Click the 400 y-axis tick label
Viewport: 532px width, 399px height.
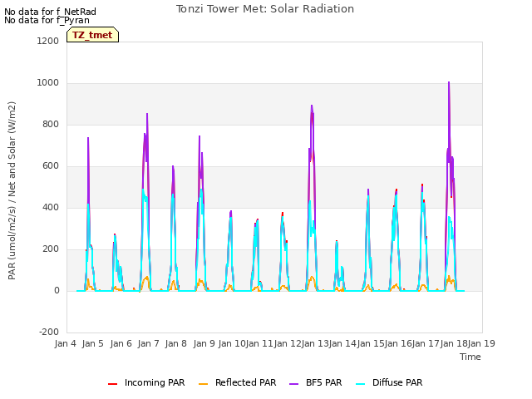coord(51,207)
